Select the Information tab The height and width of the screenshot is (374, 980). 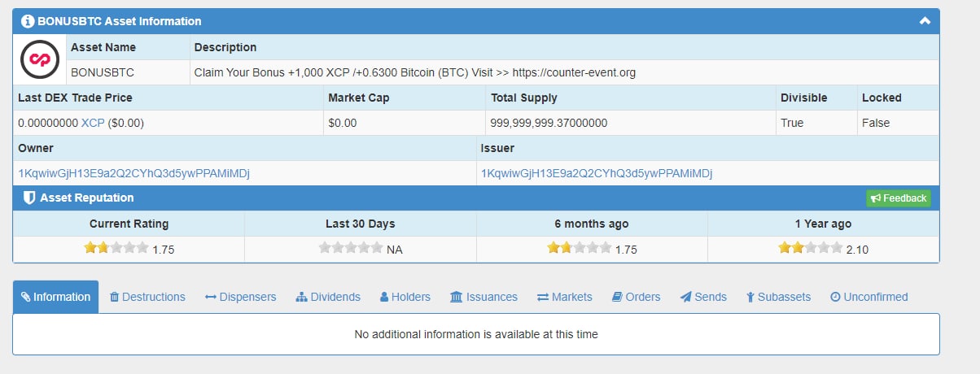point(55,297)
